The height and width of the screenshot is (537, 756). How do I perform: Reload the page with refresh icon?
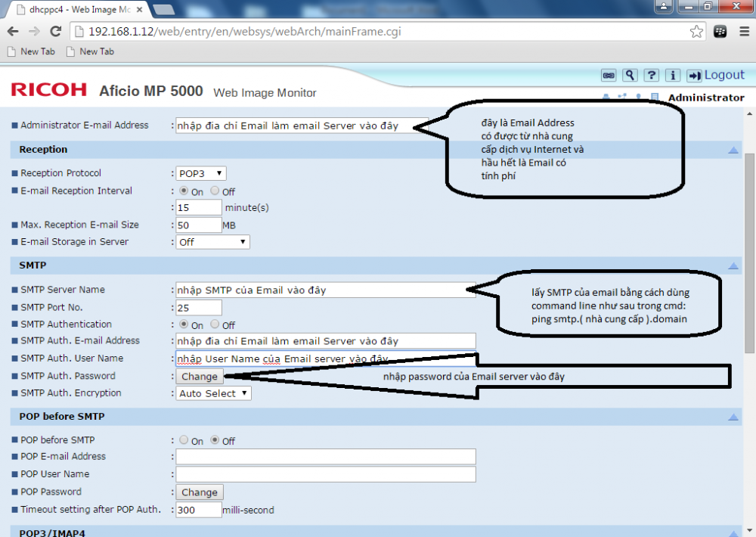point(55,32)
